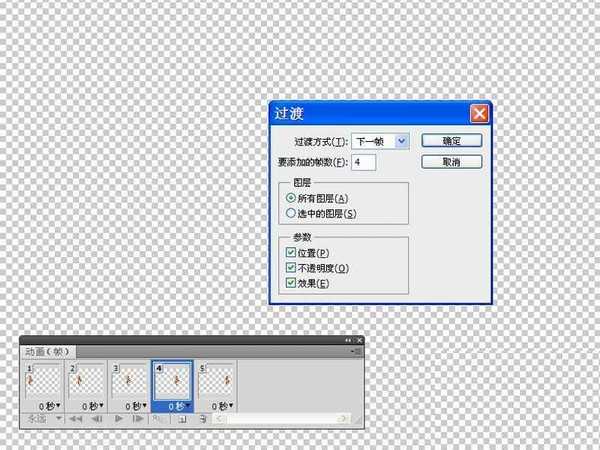Click the rewind to first frame icon

pyautogui.click(x=76, y=419)
